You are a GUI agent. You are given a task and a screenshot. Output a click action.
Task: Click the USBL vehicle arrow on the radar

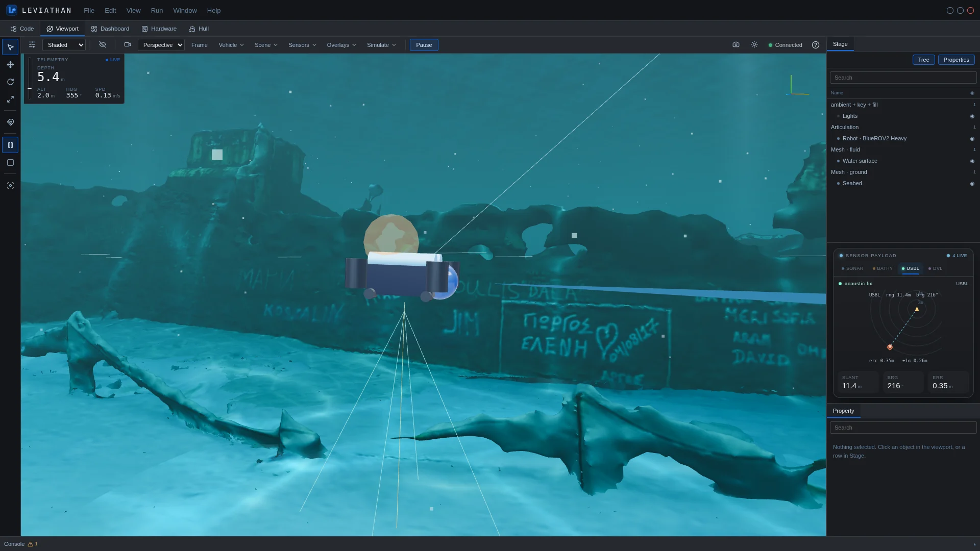(x=917, y=309)
